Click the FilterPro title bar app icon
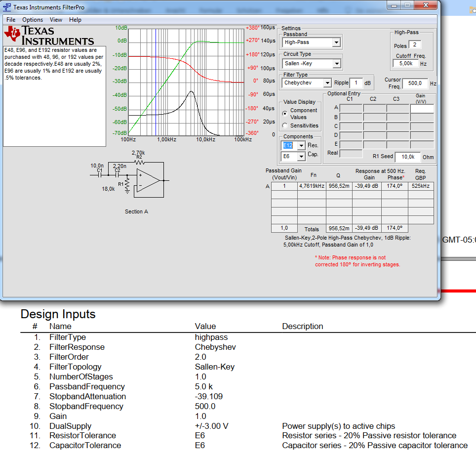The height and width of the screenshot is (459, 476). (7, 7)
